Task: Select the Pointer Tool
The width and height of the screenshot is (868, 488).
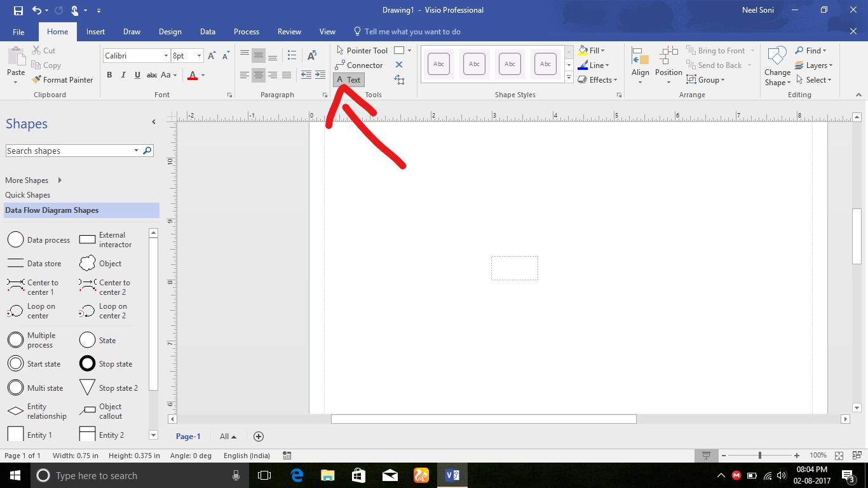Action: [362, 50]
